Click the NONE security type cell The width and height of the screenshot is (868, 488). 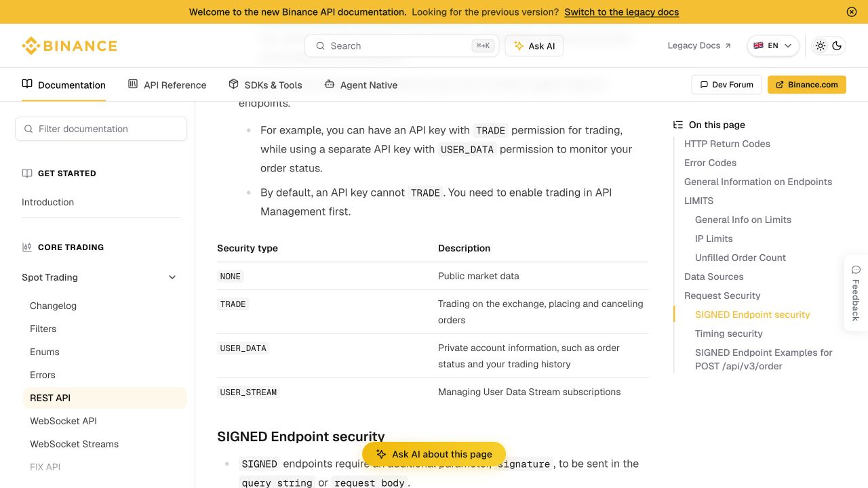point(231,277)
